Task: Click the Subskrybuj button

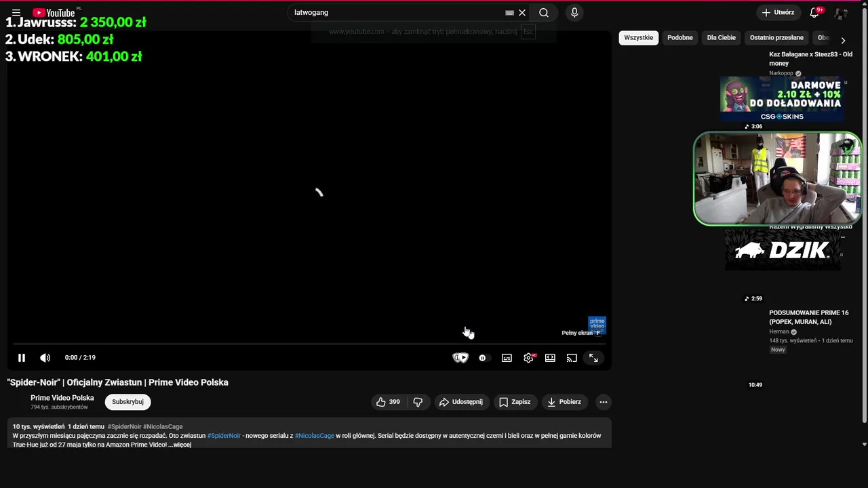Action: coord(127,402)
